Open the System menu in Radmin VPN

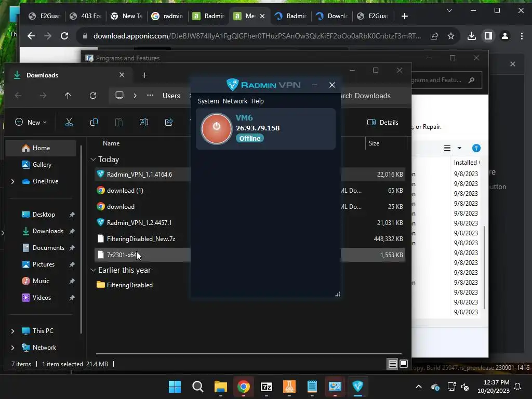208,101
